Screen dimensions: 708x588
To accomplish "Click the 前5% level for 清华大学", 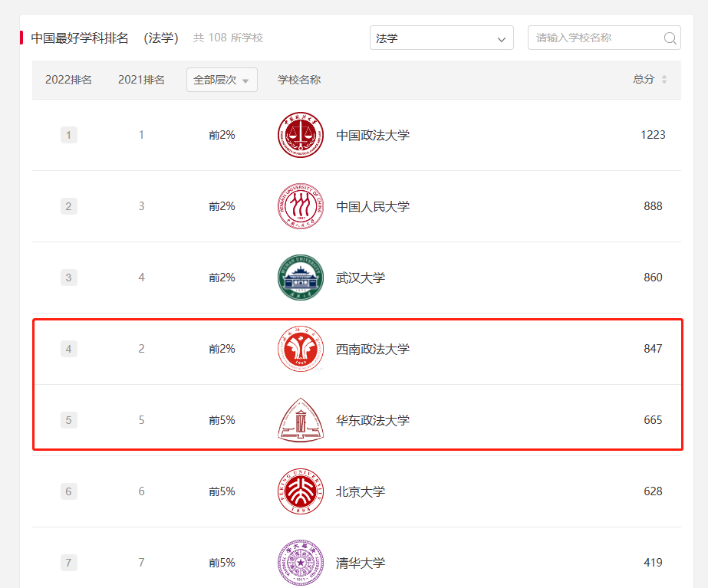I will point(222,563).
